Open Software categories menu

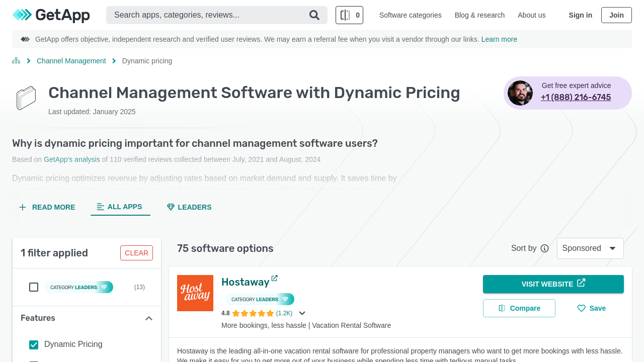411,15
